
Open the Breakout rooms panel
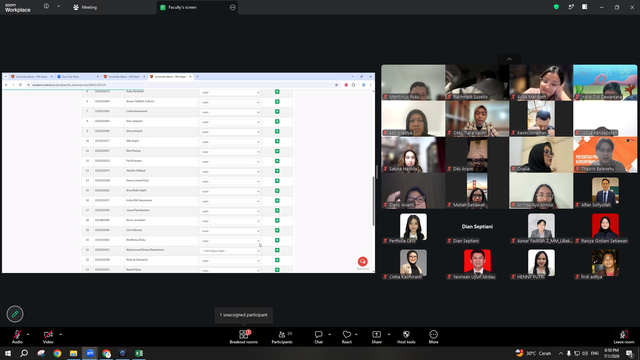[x=244, y=337]
